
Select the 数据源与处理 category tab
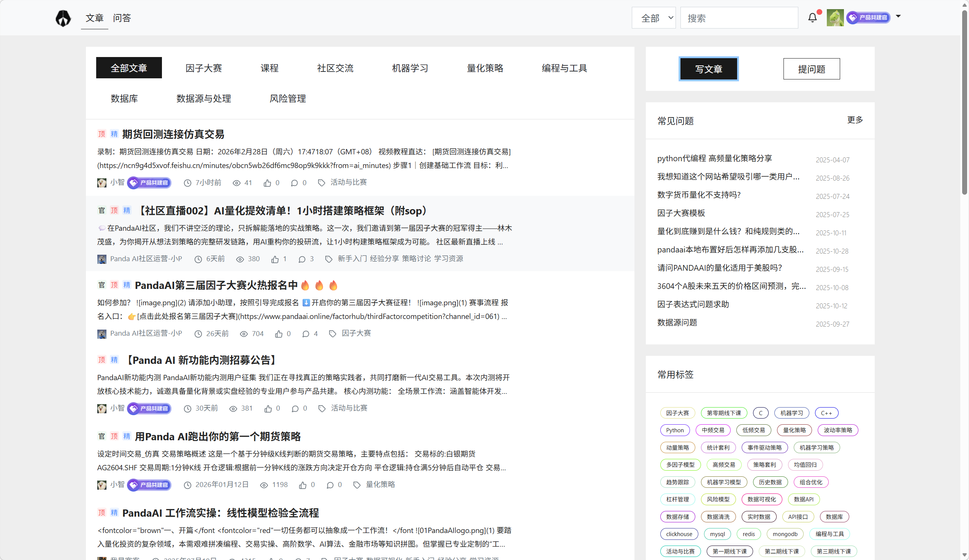[204, 98]
